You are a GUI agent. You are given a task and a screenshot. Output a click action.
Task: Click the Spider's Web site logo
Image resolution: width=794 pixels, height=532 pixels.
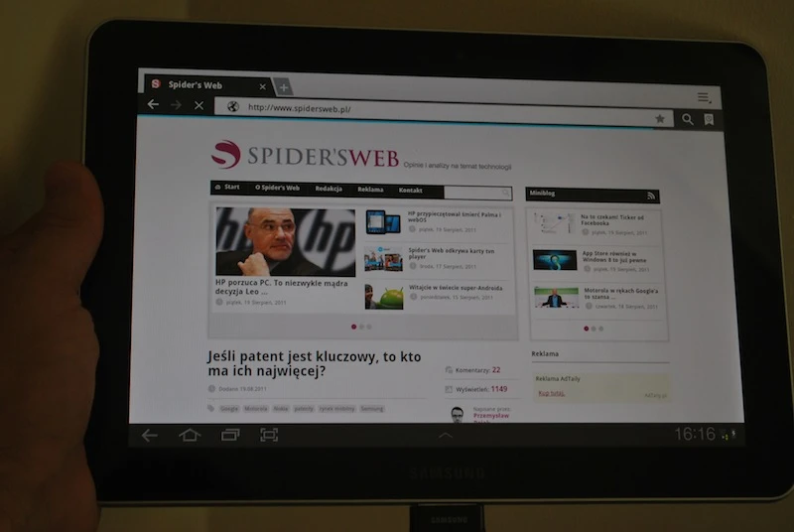coord(306,155)
